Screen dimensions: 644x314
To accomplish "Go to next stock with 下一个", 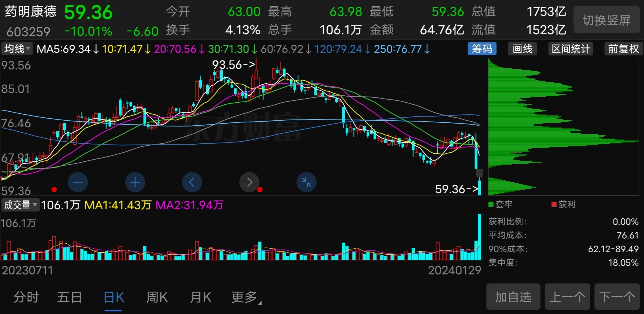I will [x=622, y=297].
